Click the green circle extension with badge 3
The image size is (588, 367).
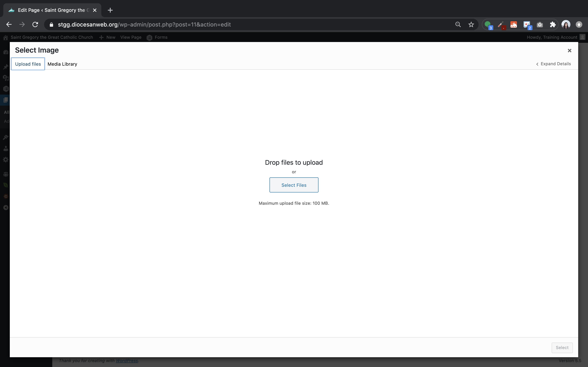tap(488, 24)
